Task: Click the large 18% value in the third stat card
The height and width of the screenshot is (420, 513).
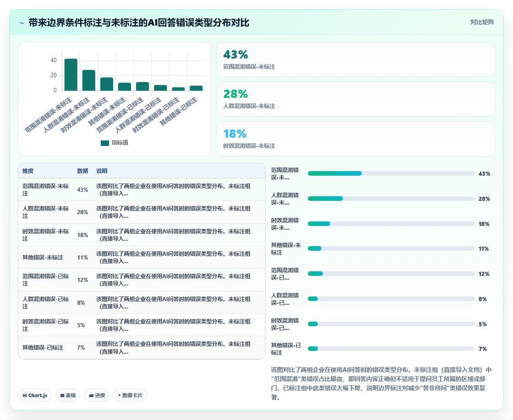Action: pos(235,134)
